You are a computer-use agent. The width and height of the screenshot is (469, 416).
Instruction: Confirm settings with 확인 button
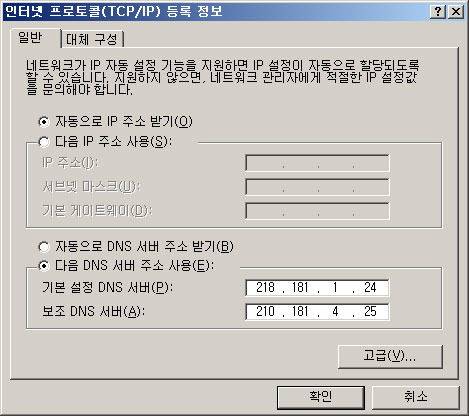[321, 397]
